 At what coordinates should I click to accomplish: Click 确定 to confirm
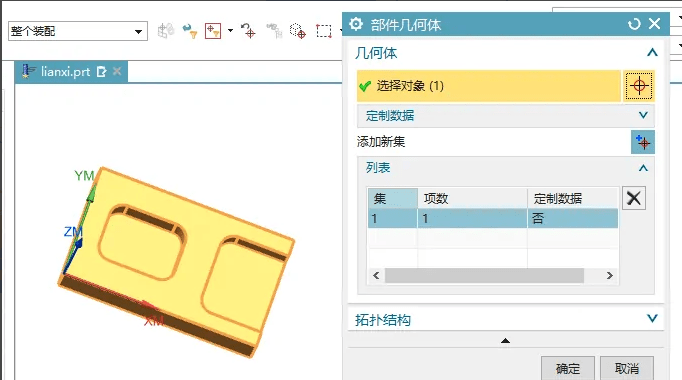[568, 368]
